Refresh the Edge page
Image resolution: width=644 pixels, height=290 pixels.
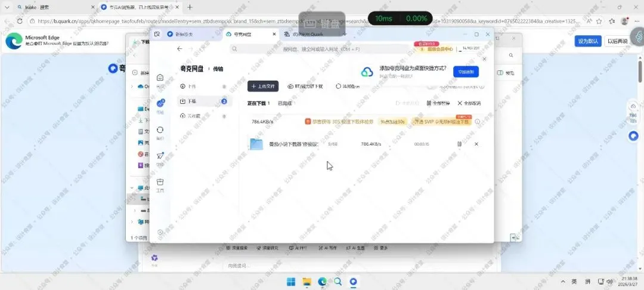19,21
